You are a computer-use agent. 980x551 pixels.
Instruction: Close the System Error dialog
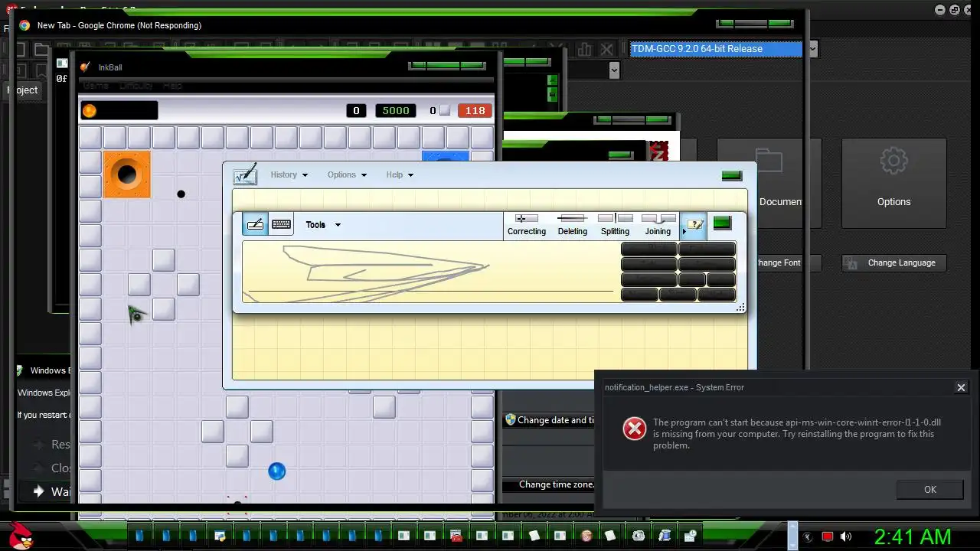pos(961,387)
